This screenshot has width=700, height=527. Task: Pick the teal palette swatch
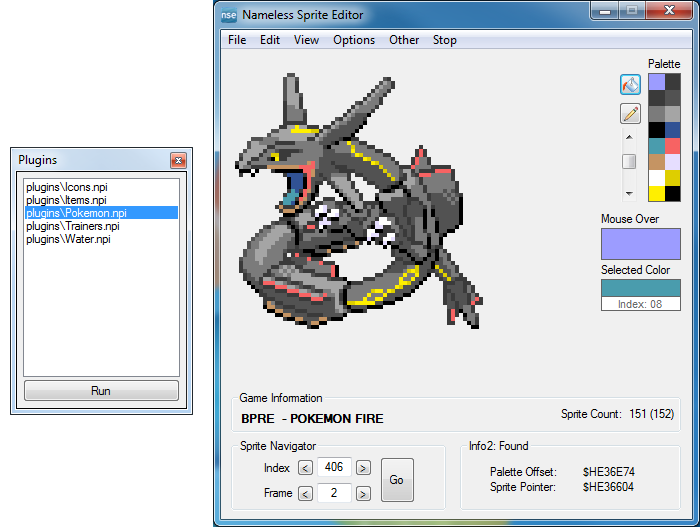pyautogui.click(x=657, y=146)
